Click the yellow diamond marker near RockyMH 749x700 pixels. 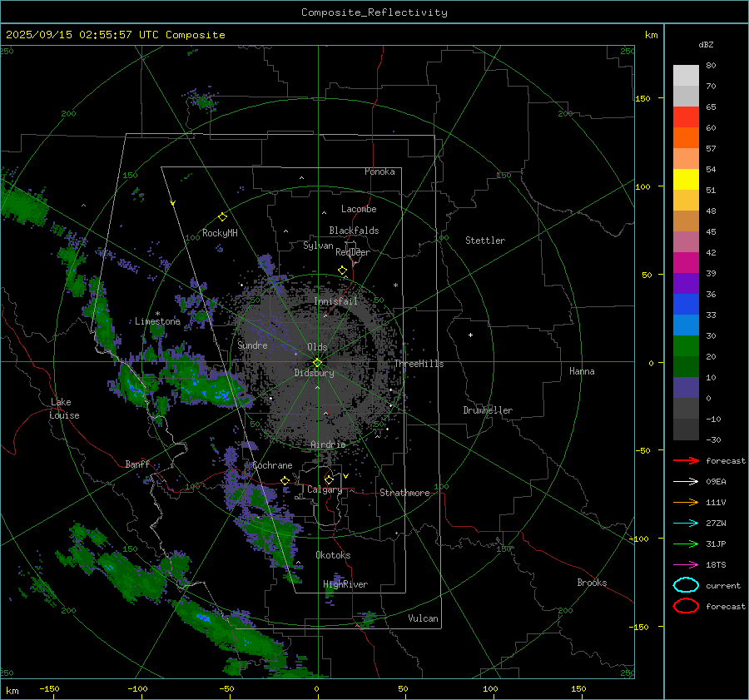[x=222, y=217]
